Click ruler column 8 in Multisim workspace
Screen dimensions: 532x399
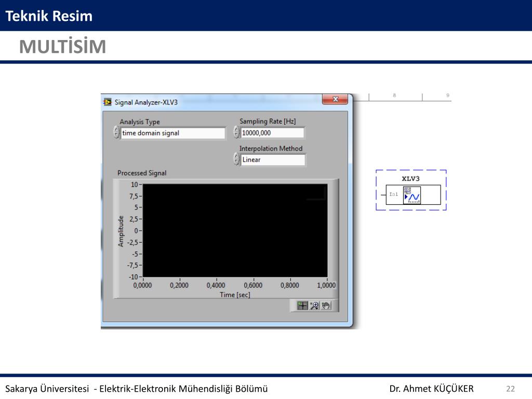coord(394,96)
